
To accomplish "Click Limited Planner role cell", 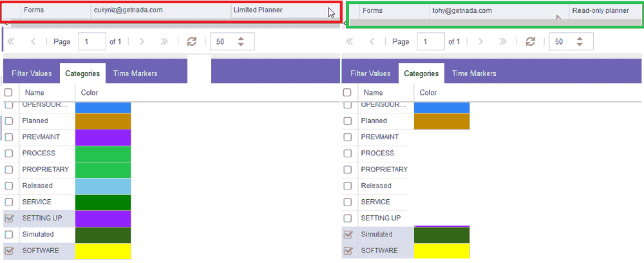I will (285, 10).
